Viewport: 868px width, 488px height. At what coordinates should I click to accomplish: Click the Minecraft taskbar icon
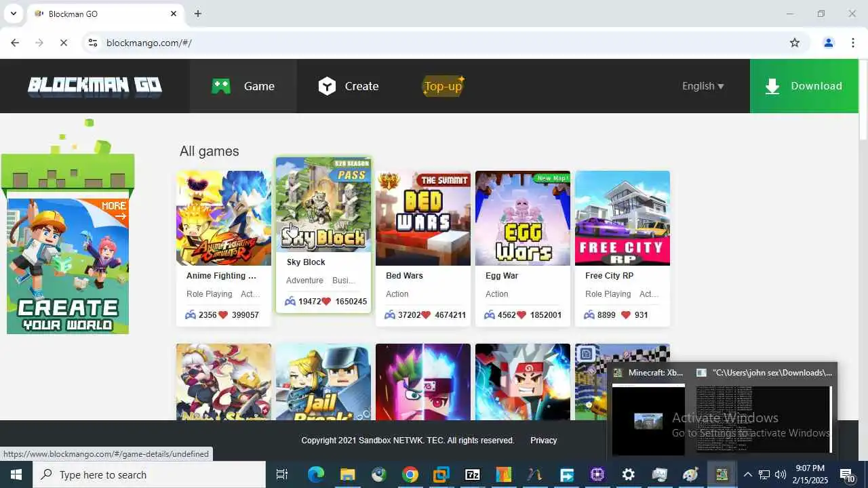(722, 474)
